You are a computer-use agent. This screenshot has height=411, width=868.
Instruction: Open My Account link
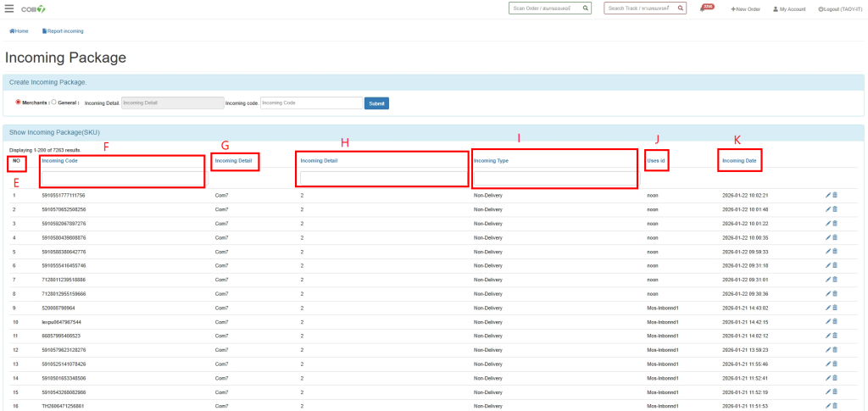point(790,8)
